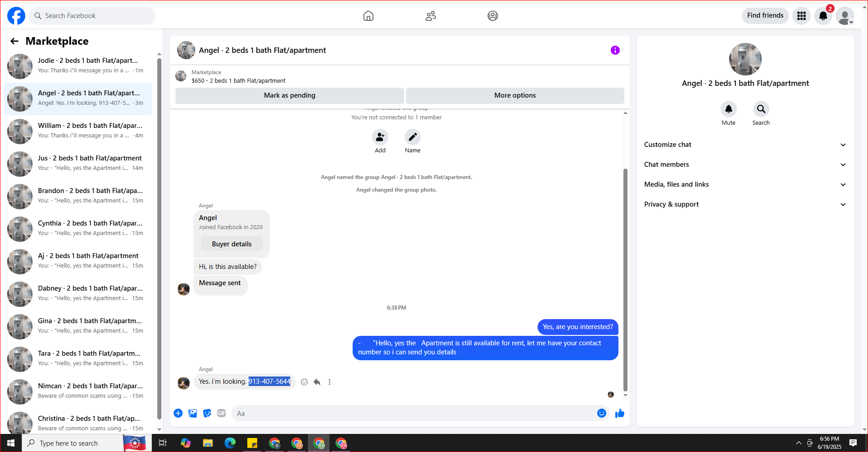Screen dimensions: 868x452
Task: Reply to Angel's last message
Action: pos(317,382)
